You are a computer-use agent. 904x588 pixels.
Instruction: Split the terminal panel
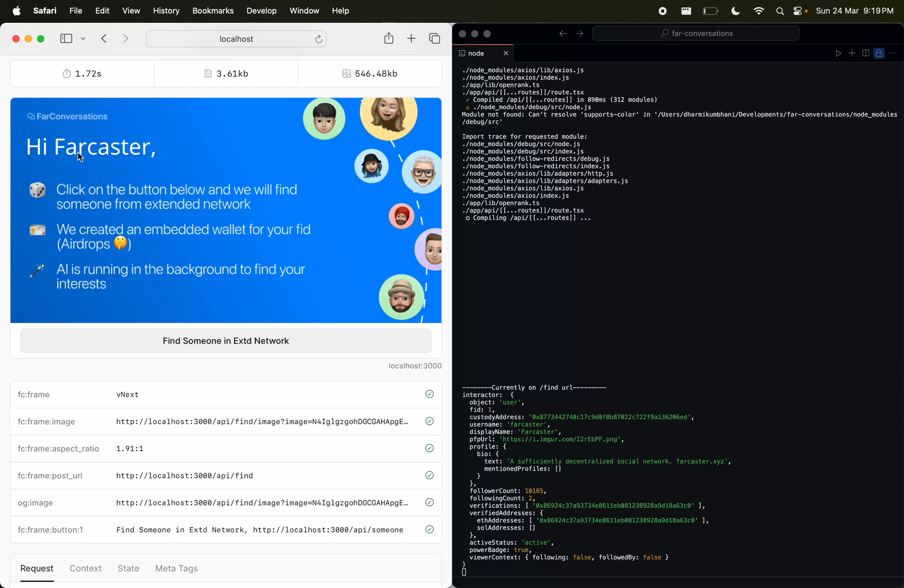866,53
